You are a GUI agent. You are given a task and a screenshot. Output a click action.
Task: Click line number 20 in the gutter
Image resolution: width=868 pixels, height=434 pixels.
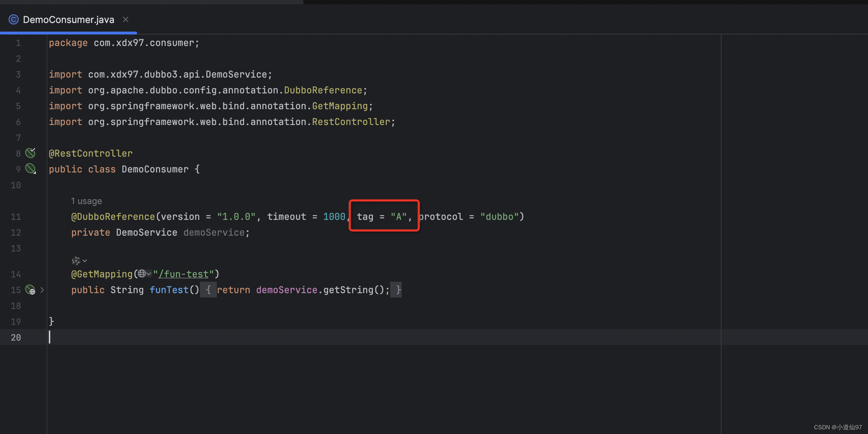(16, 337)
